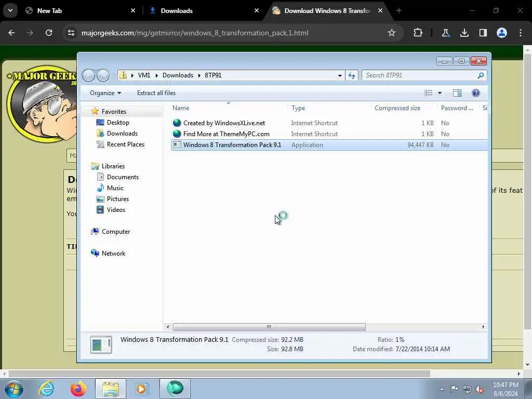Bookmark this page with the star icon

(x=392, y=33)
